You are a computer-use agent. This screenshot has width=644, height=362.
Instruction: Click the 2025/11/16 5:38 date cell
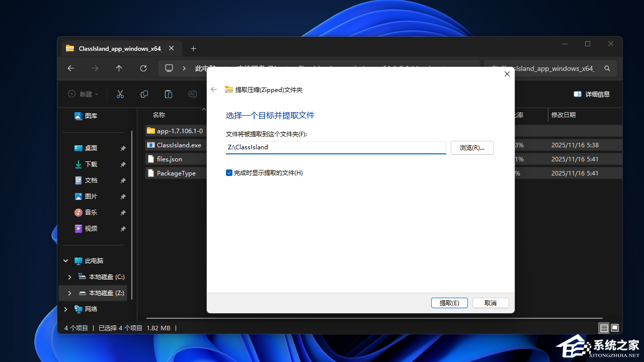(x=575, y=145)
